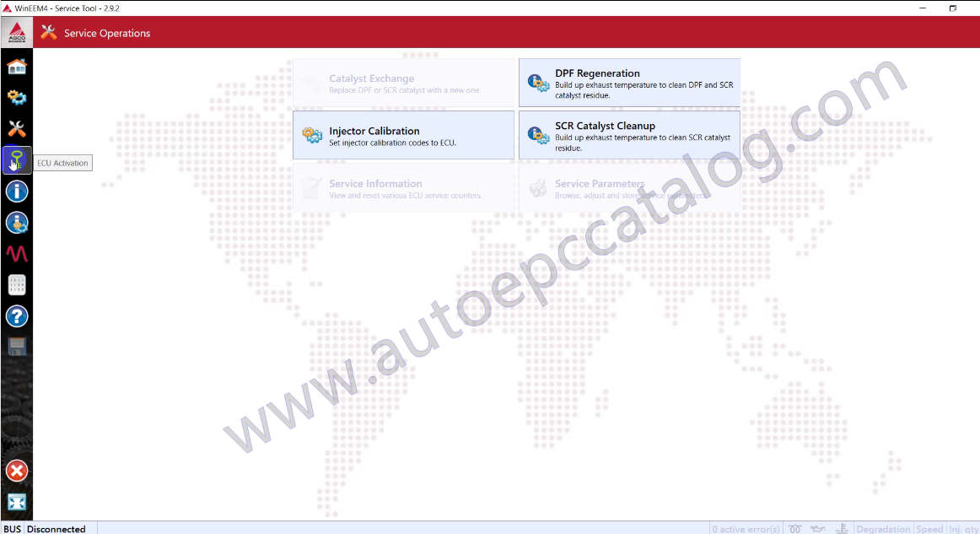Go to the Home screen icon
This screenshot has width=980, height=534.
(17, 67)
